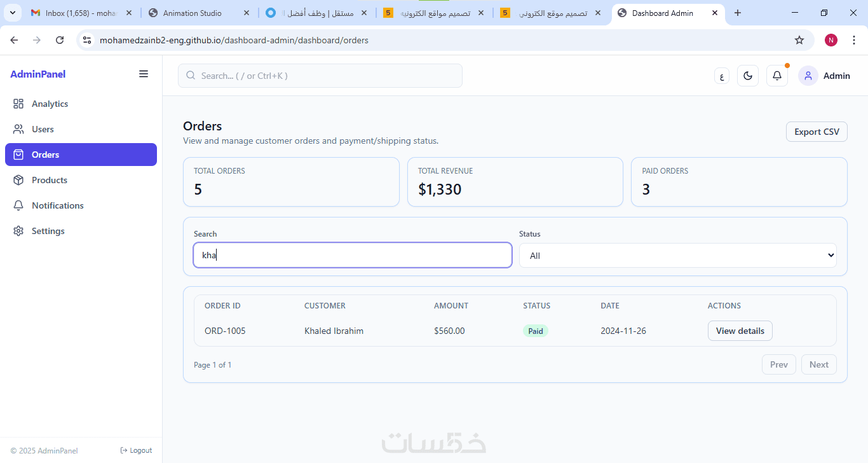Switch language with the Arabic letter button
This screenshot has height=463, width=868.
[x=721, y=76]
